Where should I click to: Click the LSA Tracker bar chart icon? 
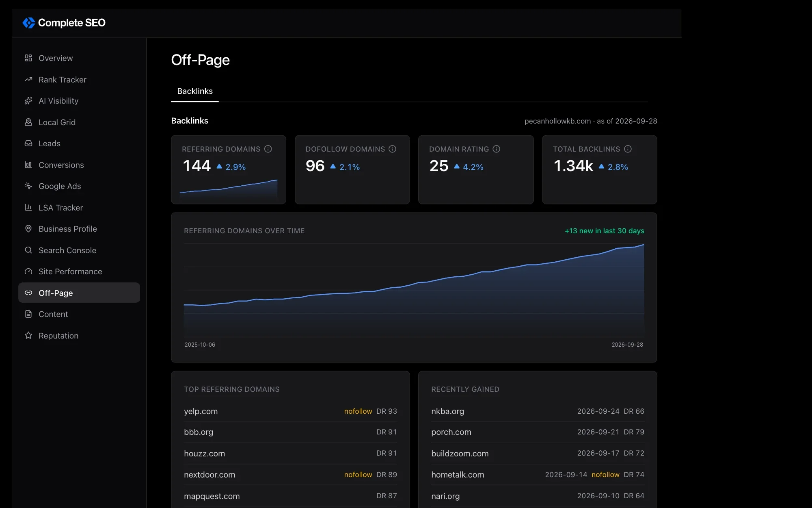(28, 208)
